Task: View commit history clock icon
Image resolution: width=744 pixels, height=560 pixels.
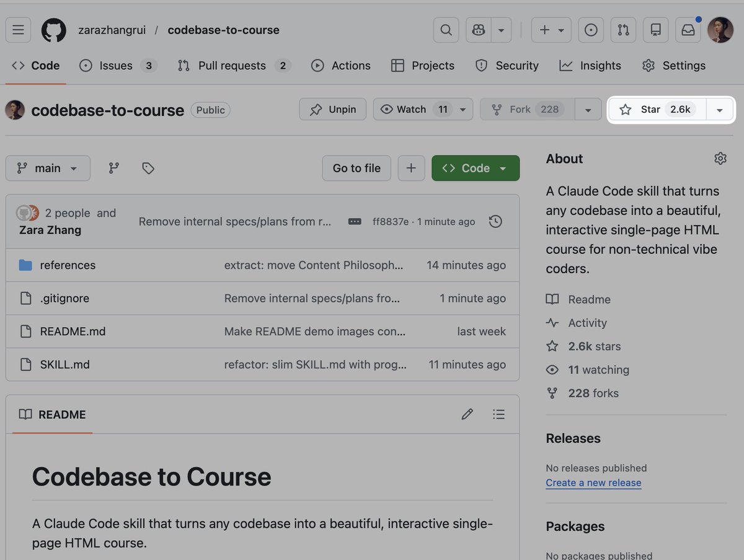Action: click(x=495, y=221)
